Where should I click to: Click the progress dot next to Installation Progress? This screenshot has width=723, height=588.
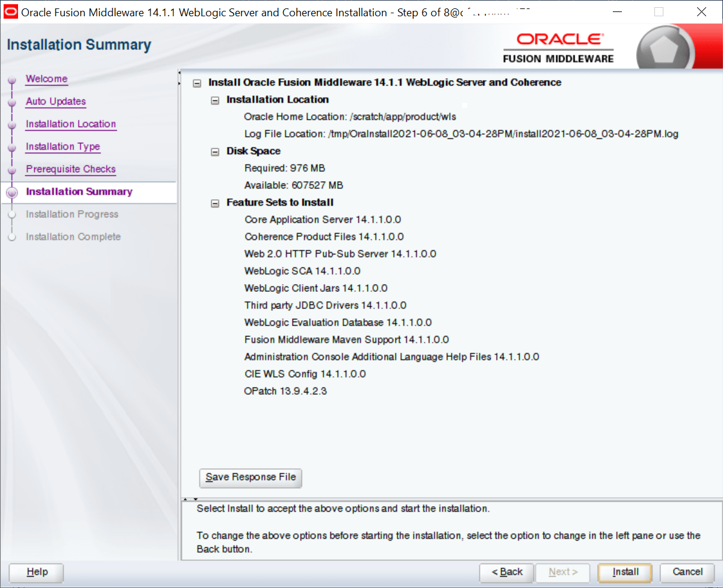click(13, 214)
